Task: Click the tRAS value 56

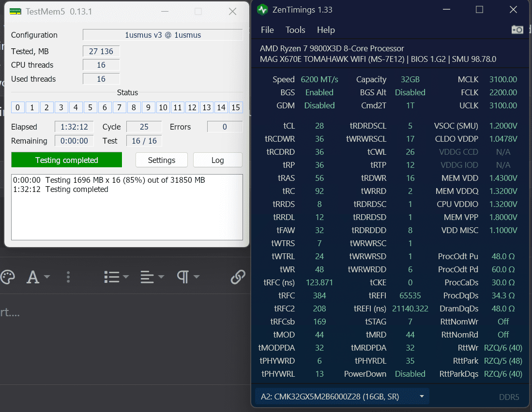Action: (319, 178)
